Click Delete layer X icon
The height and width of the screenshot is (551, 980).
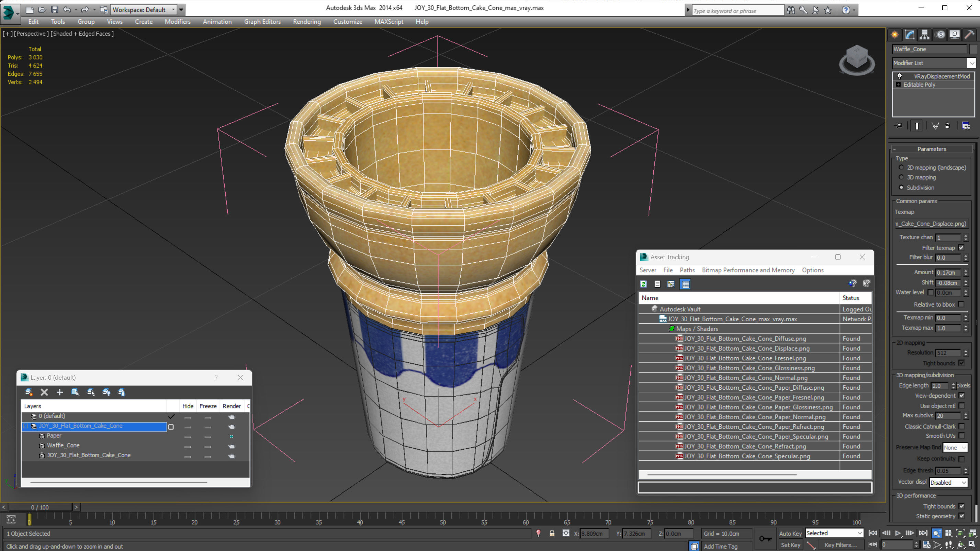pyautogui.click(x=44, y=392)
